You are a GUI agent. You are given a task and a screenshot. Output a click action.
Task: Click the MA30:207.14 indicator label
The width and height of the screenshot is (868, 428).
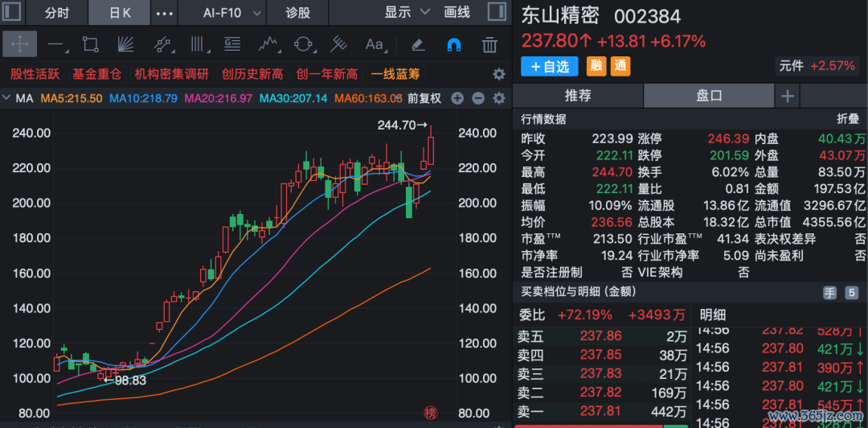point(293,99)
